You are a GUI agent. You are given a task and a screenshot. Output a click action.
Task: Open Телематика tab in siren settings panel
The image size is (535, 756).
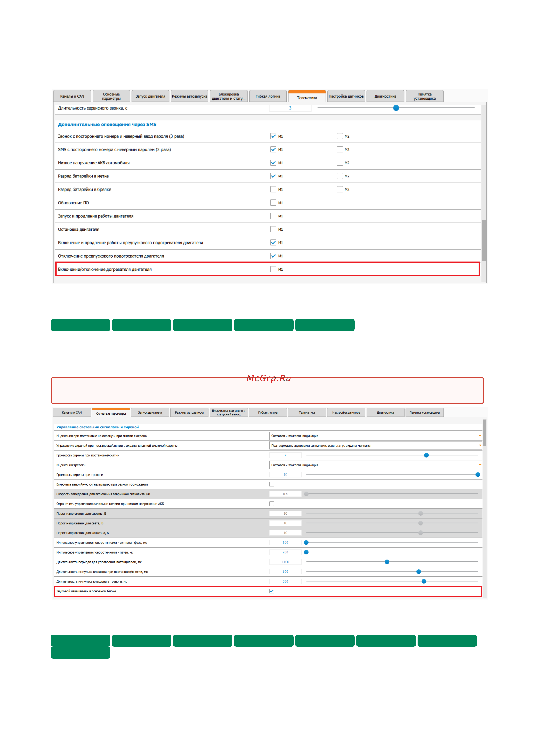[307, 412]
